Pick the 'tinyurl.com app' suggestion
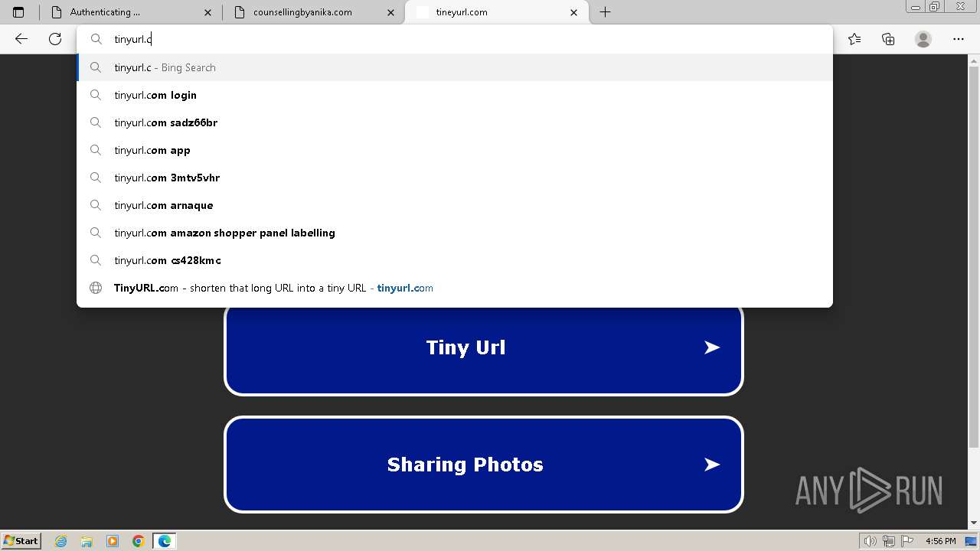The width and height of the screenshot is (980, 551). pos(455,150)
